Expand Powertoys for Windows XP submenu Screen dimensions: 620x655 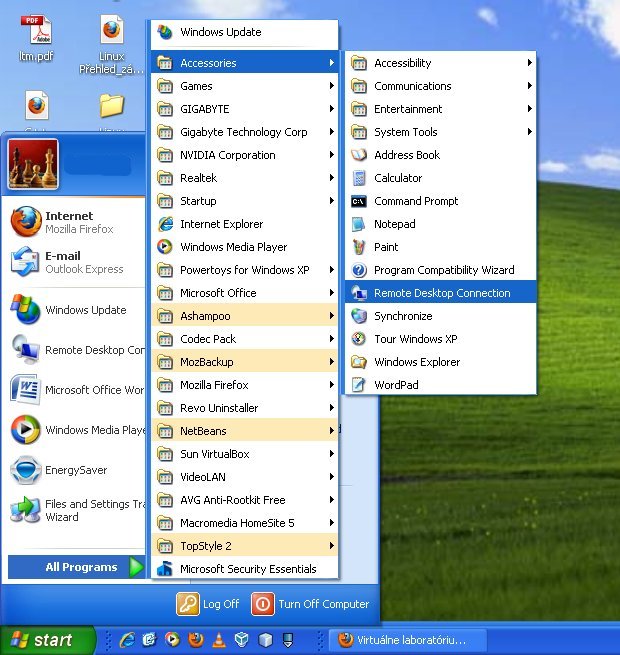click(x=244, y=270)
